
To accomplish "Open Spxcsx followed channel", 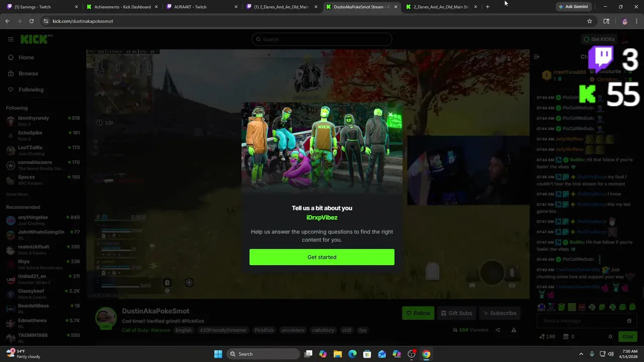I will coord(43,180).
